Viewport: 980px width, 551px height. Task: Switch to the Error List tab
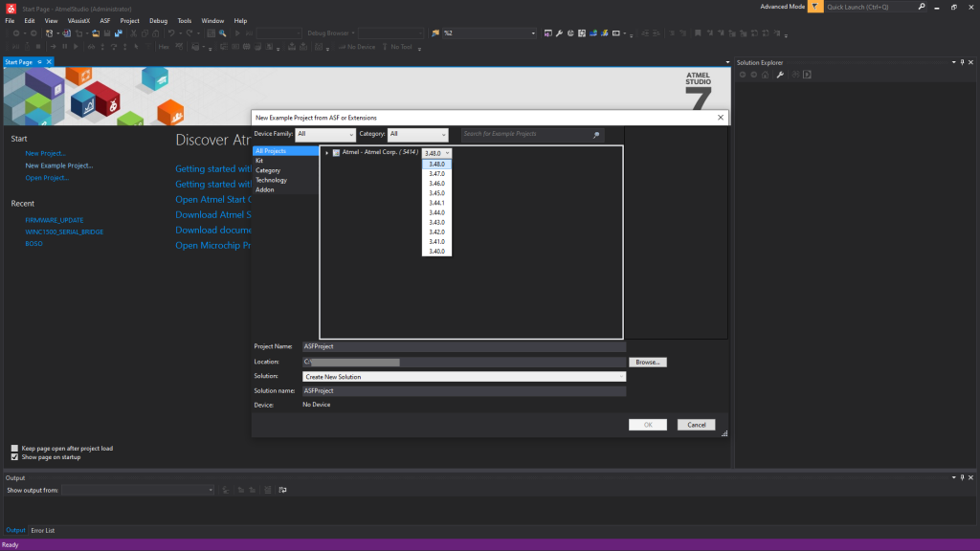pos(43,530)
